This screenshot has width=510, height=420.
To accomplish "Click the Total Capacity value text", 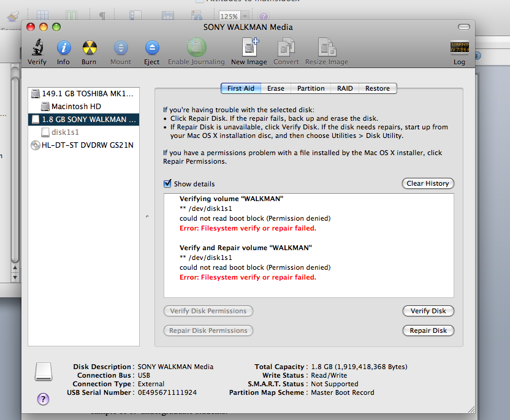I will click(359, 367).
